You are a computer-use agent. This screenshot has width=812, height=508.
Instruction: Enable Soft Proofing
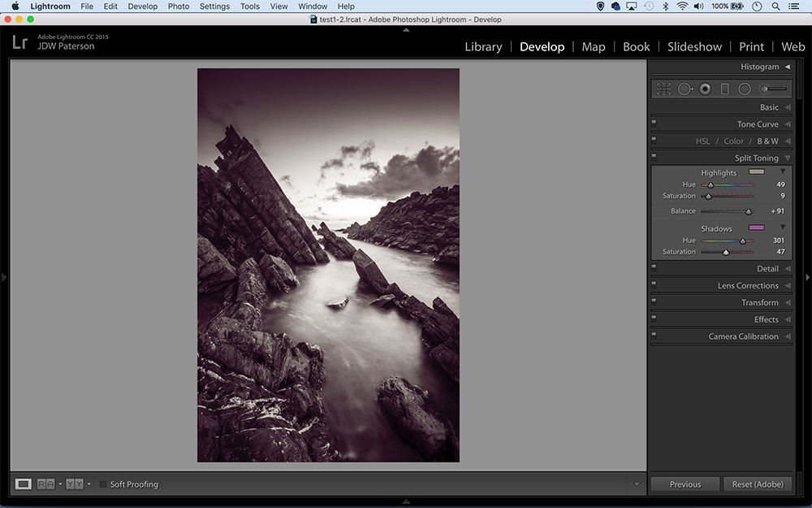pos(102,484)
